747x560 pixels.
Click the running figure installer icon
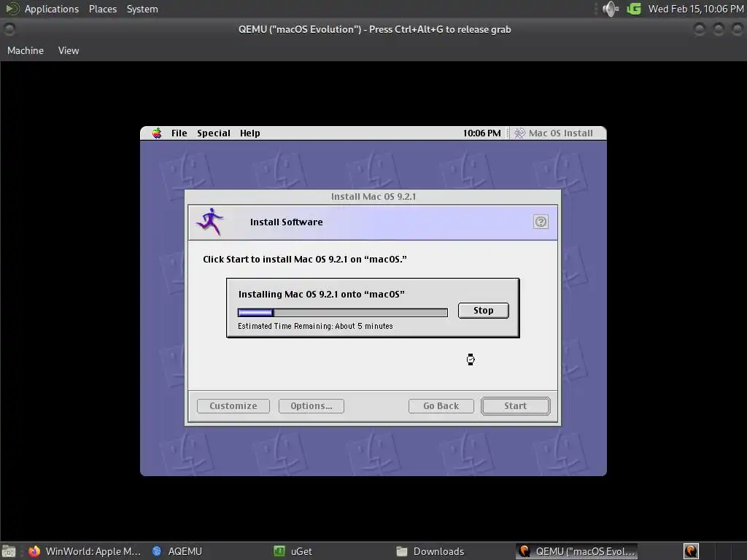[x=210, y=222]
